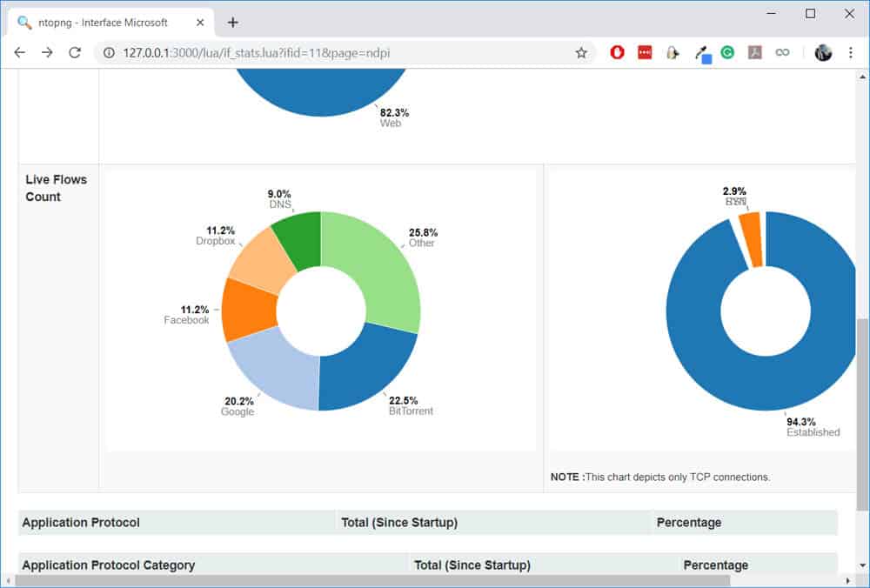The image size is (870, 588).
Task: Click the Facebook orange pie slice
Action: pos(248,310)
